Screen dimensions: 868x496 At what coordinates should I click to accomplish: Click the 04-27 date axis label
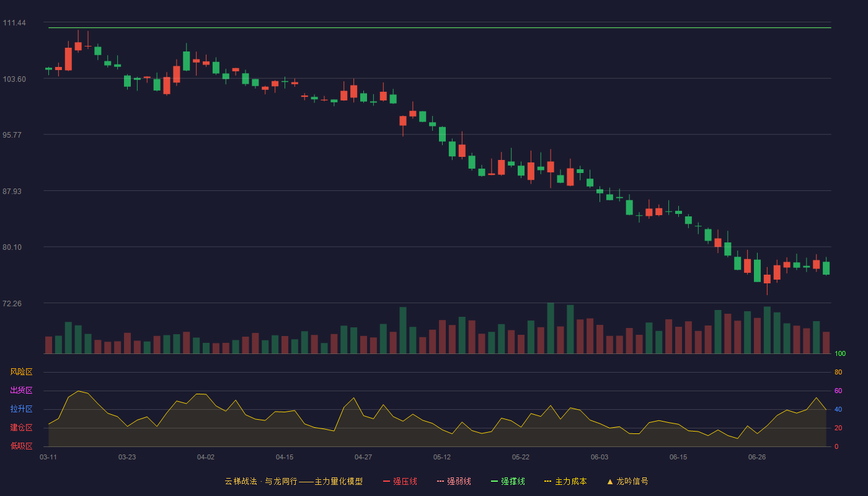coord(363,457)
